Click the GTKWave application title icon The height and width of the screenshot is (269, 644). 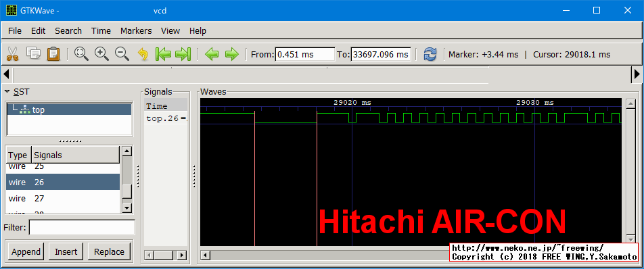click(11, 10)
